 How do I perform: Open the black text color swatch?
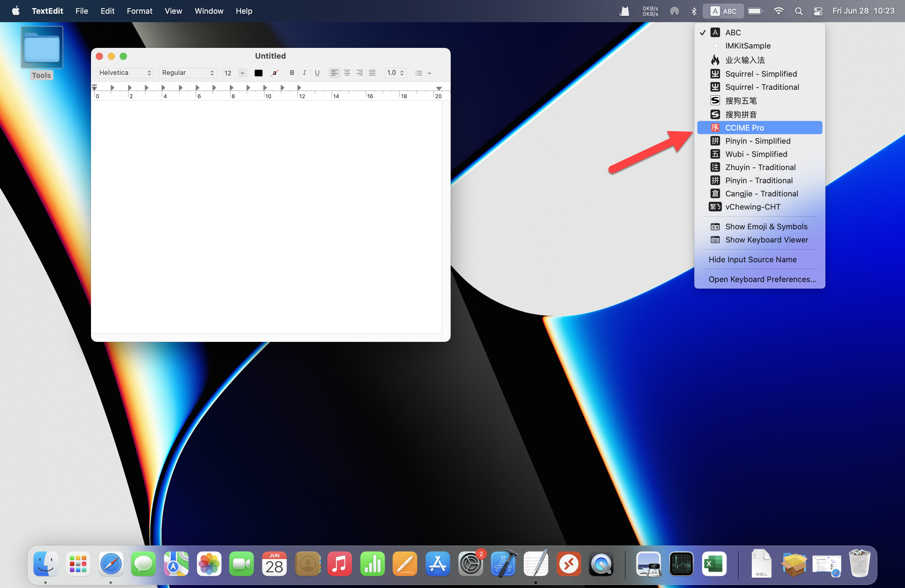[x=258, y=73]
